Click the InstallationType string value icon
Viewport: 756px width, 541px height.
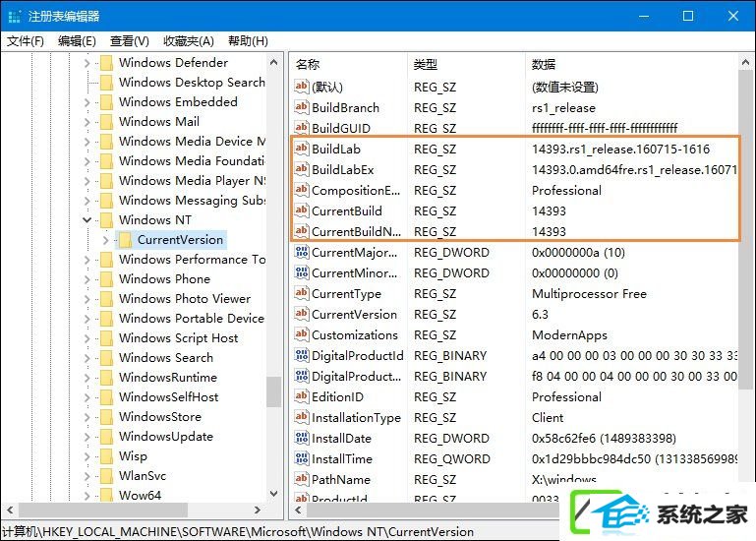tap(302, 417)
